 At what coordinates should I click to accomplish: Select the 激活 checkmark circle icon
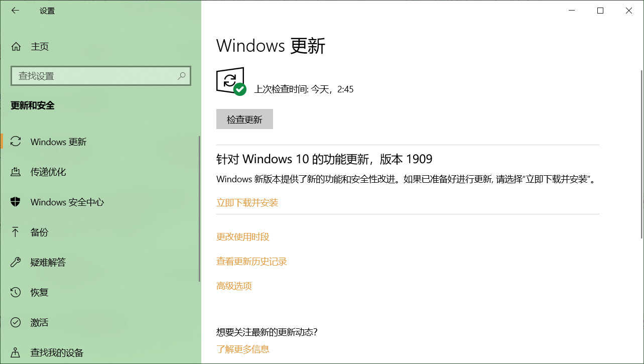coord(16,322)
